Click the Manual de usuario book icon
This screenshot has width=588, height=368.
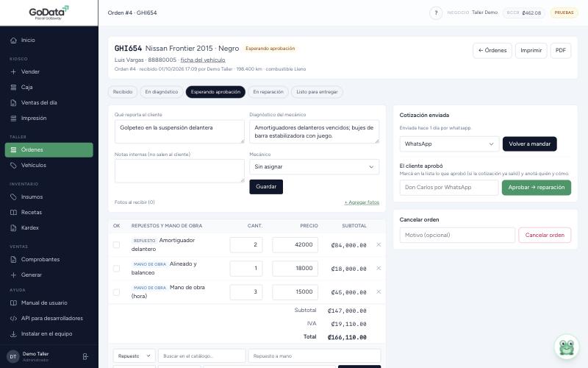click(13, 302)
